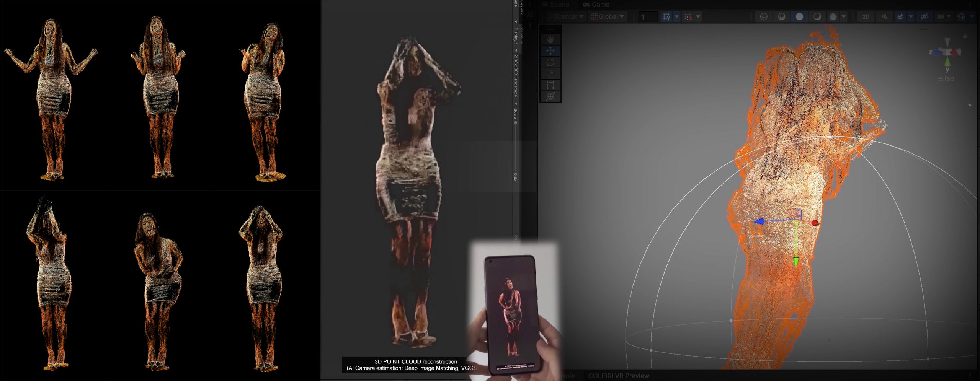Screen dimensions: 980x381
Task: Open the Center pivot dropdown
Action: [x=566, y=16]
